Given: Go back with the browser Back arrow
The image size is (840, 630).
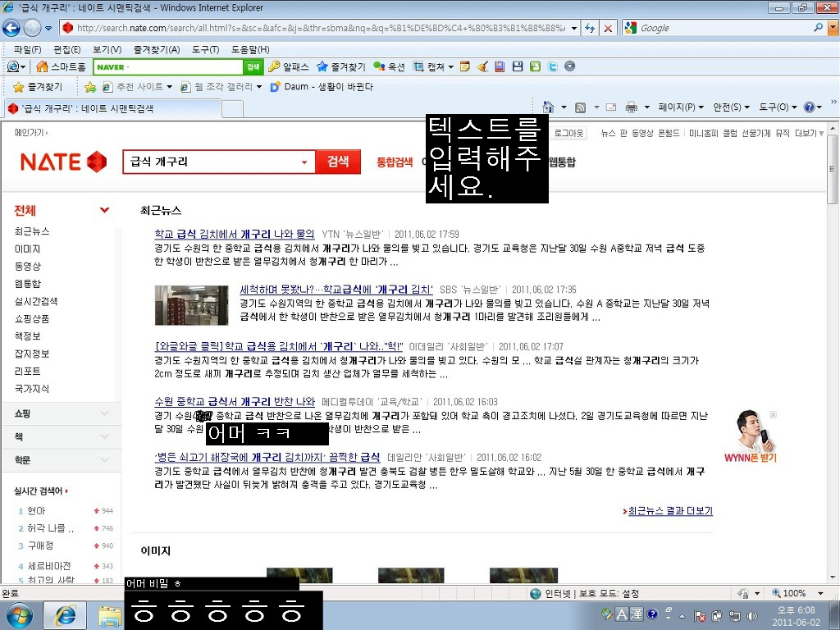Looking at the screenshot, I should (11, 28).
